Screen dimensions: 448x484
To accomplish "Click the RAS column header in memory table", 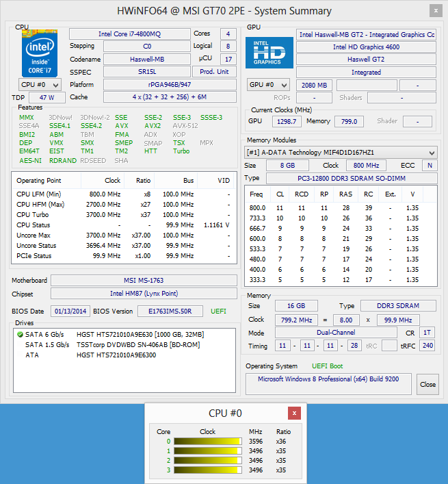I will tap(345, 194).
